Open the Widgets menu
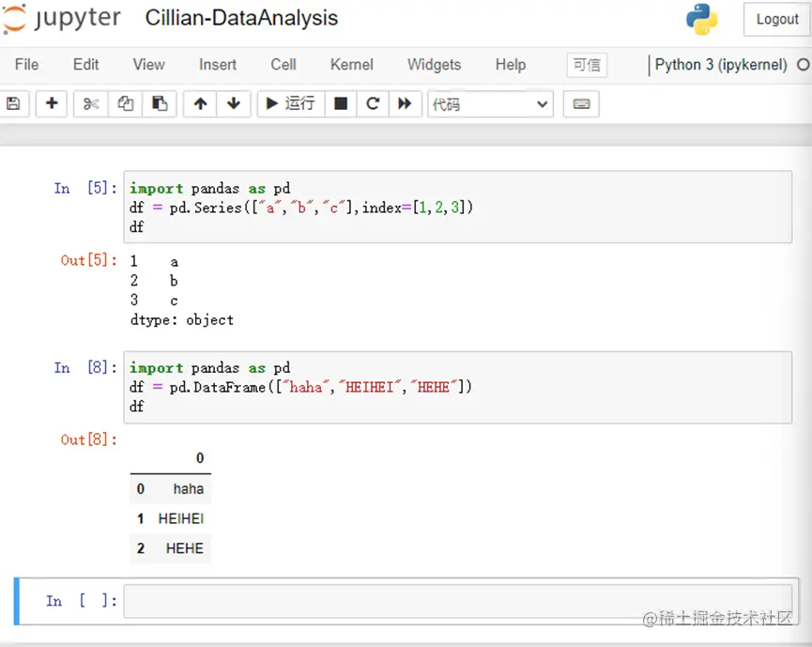 click(x=434, y=65)
